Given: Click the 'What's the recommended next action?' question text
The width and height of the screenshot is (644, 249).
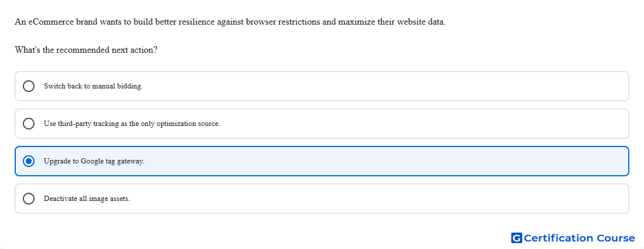Looking at the screenshot, I should coord(86,50).
